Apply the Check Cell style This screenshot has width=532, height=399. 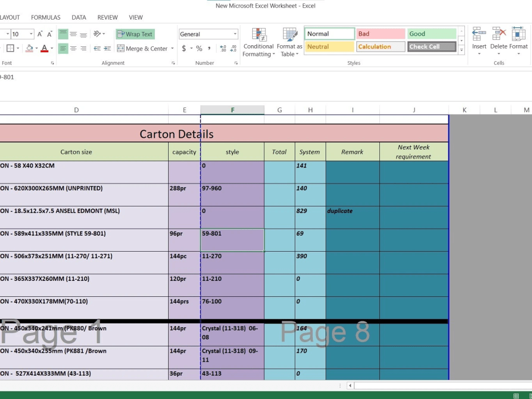coord(432,46)
